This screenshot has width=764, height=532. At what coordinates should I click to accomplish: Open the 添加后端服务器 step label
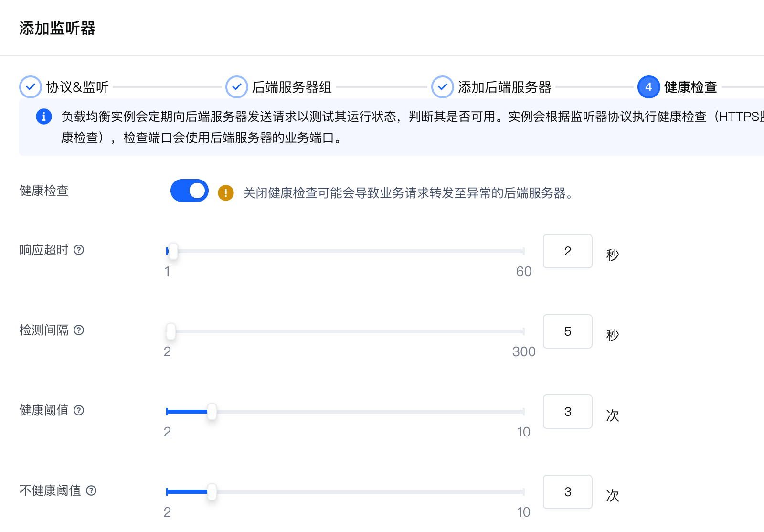pyautogui.click(x=504, y=87)
